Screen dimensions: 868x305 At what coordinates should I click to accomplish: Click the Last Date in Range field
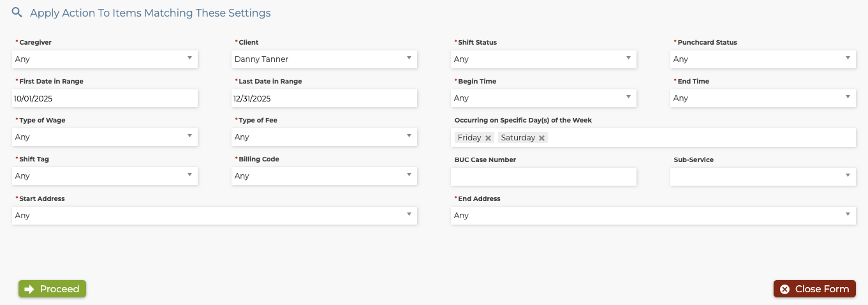(x=324, y=98)
